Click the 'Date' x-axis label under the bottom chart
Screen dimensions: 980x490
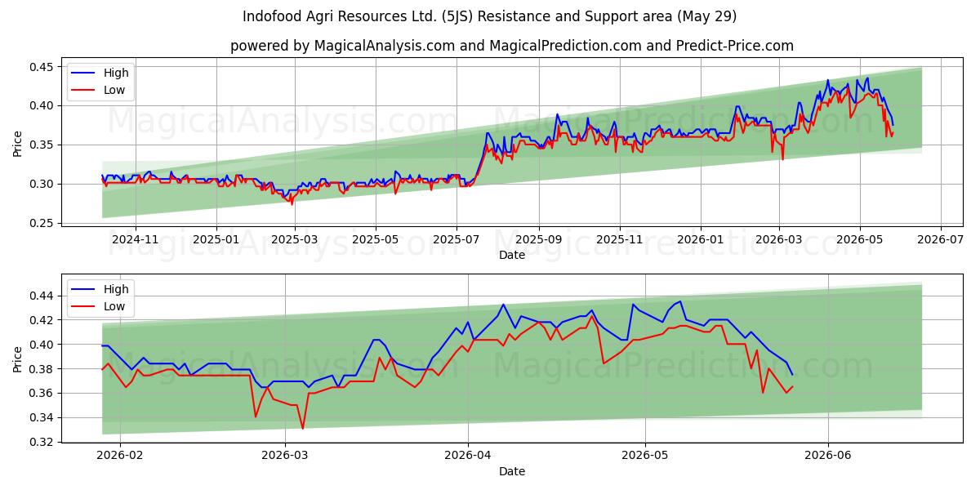tap(512, 471)
